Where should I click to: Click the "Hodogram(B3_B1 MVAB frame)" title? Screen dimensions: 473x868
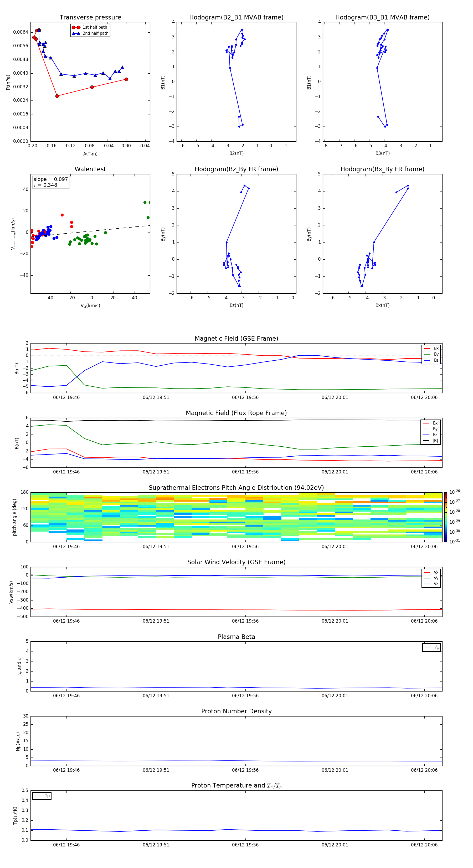[x=382, y=18]
